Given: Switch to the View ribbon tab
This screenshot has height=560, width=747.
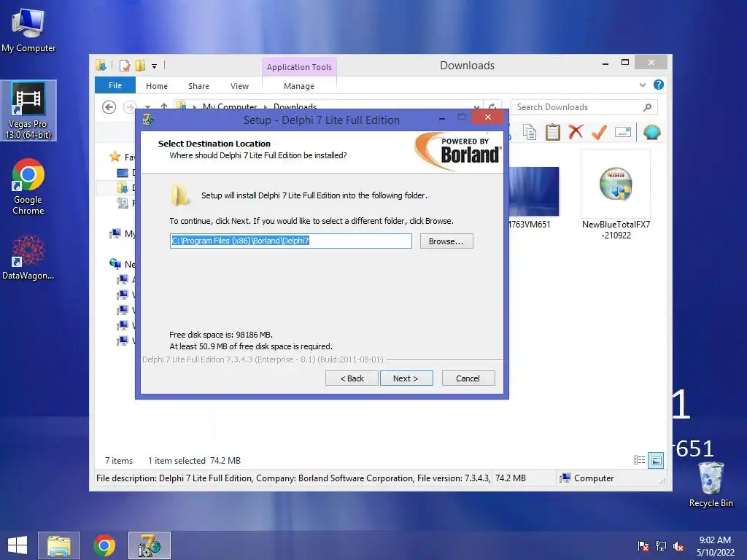Looking at the screenshot, I should click(x=239, y=86).
